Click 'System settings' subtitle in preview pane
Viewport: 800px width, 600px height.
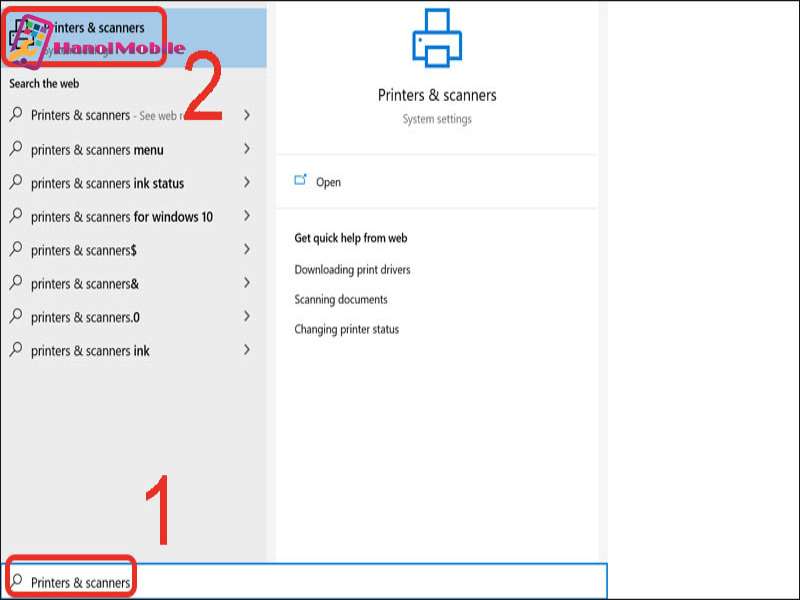point(437,119)
